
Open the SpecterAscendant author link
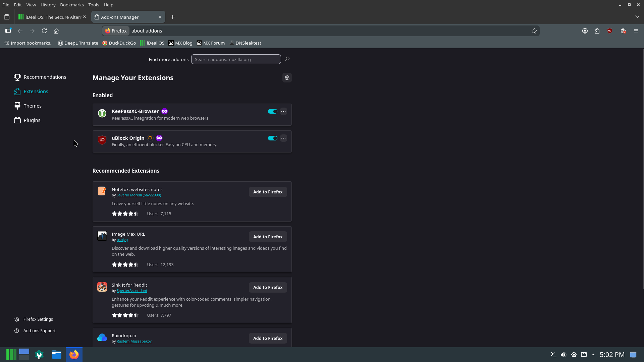[132, 291]
